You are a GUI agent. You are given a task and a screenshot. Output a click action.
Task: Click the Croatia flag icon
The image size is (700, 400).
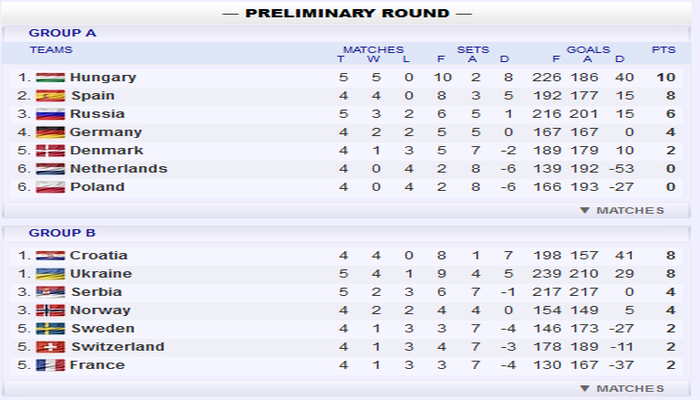tap(50, 256)
